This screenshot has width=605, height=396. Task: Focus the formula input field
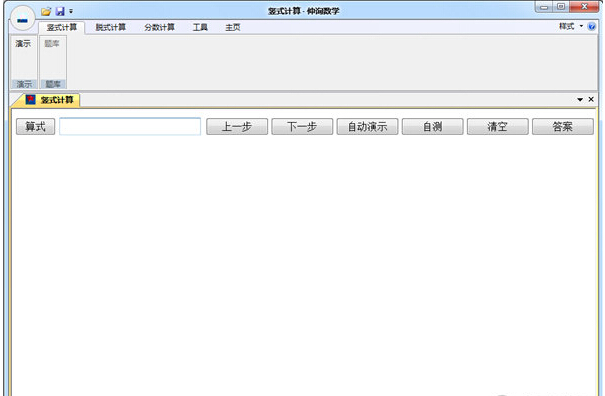pyautogui.click(x=130, y=127)
